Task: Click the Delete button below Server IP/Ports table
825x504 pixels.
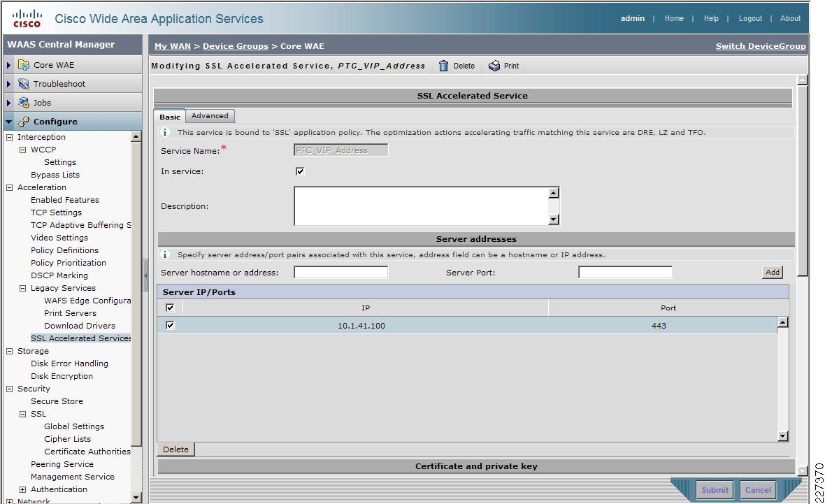Action: pos(175,449)
